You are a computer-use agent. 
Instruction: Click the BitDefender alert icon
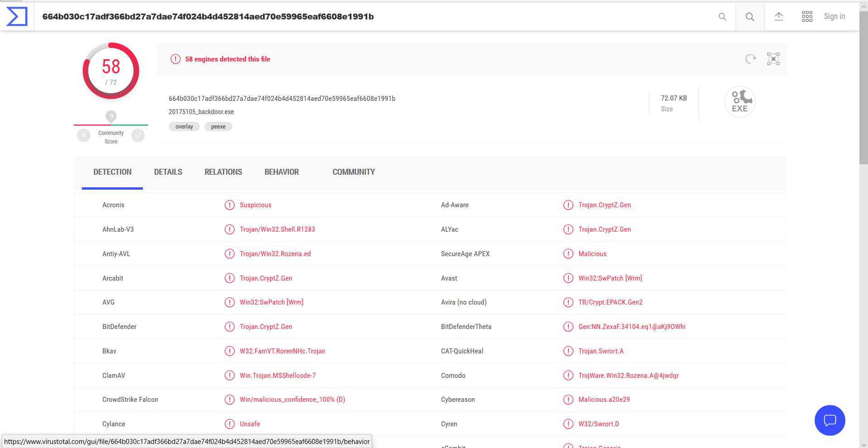click(x=230, y=327)
